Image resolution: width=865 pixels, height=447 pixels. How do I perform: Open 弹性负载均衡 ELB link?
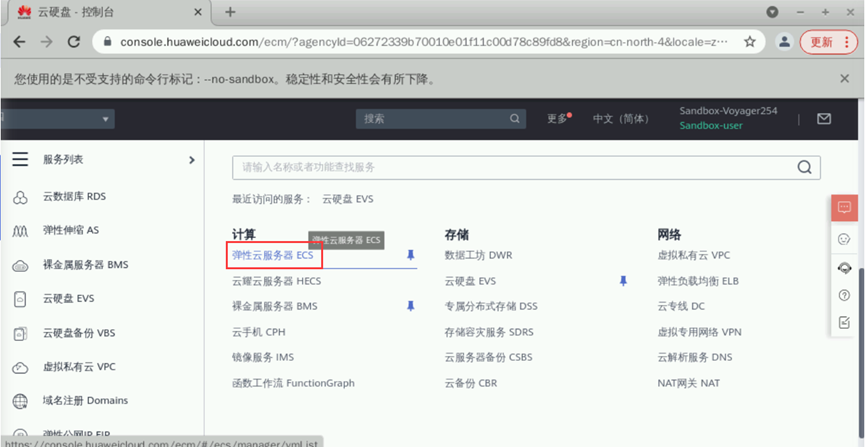pos(698,281)
